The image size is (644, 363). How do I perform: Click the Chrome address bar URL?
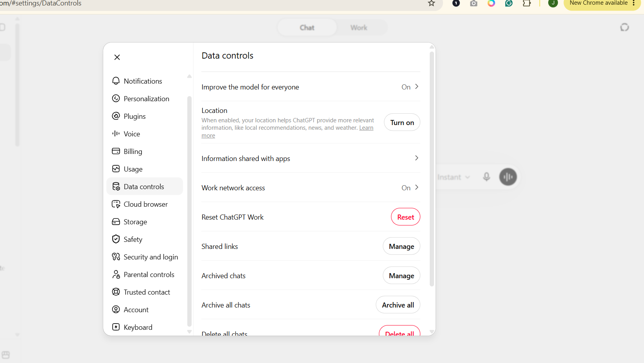(x=41, y=4)
